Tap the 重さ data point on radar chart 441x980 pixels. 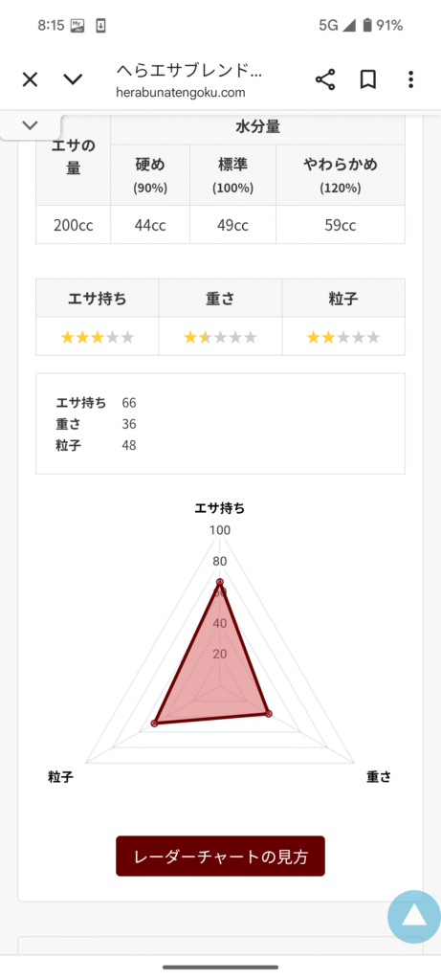click(269, 713)
